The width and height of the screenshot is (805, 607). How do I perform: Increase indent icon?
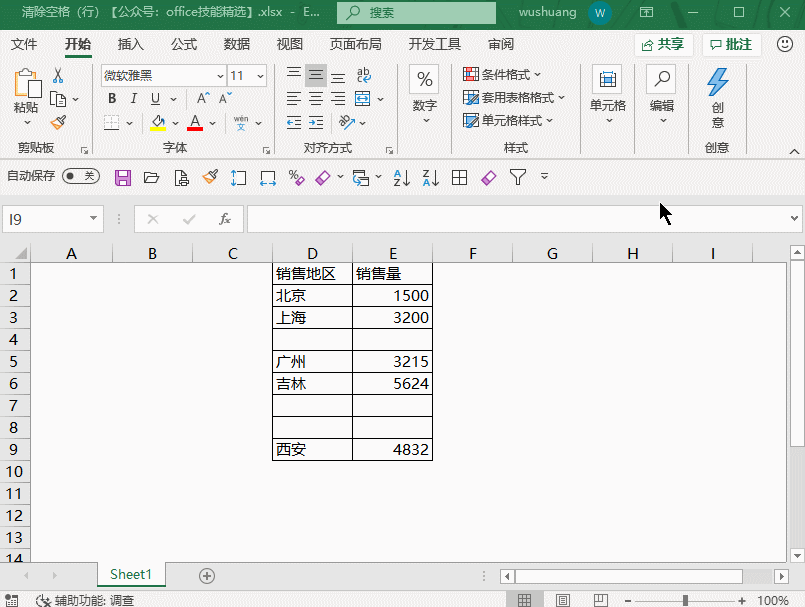point(316,123)
